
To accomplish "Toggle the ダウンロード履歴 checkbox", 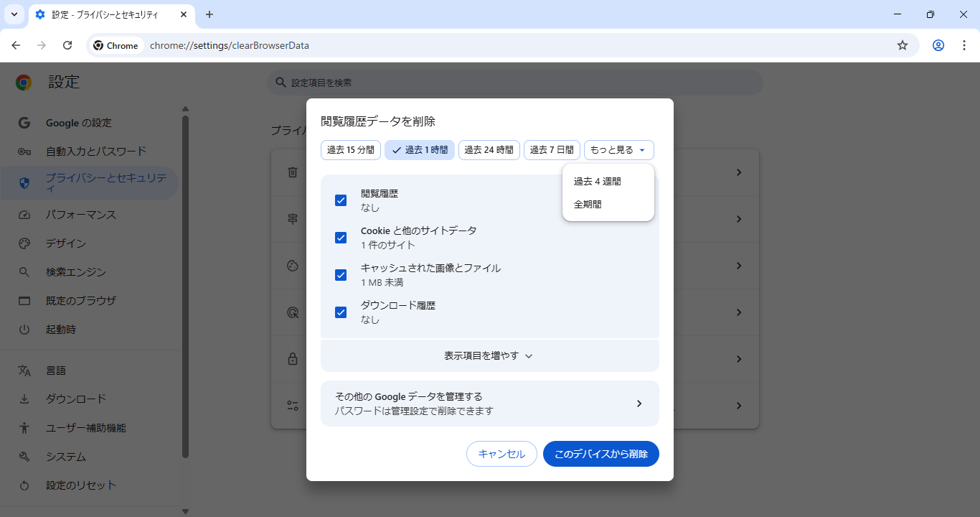I will 341,312.
